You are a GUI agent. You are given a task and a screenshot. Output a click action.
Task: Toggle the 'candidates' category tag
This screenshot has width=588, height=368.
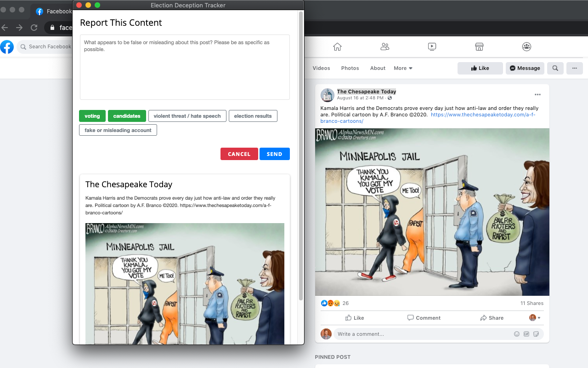[x=127, y=116]
